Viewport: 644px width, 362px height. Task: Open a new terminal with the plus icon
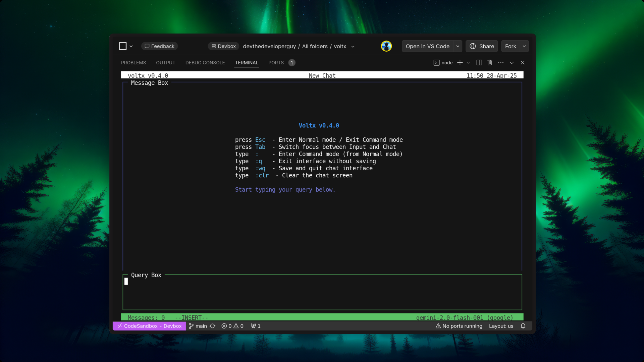[460, 63]
